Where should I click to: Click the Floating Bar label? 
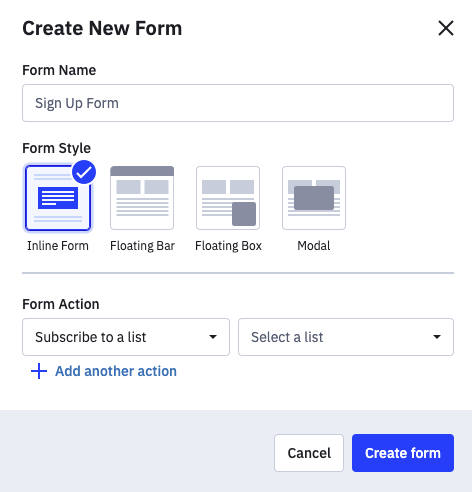(142, 246)
